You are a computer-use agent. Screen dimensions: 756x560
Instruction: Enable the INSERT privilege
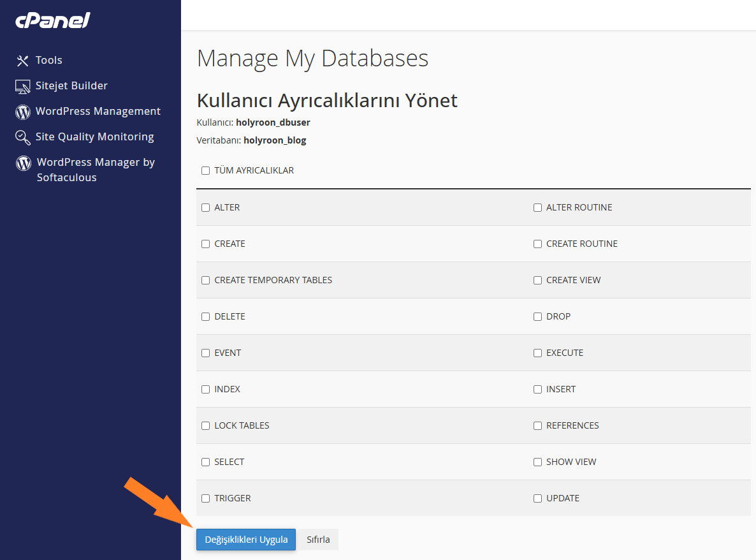pyautogui.click(x=537, y=389)
